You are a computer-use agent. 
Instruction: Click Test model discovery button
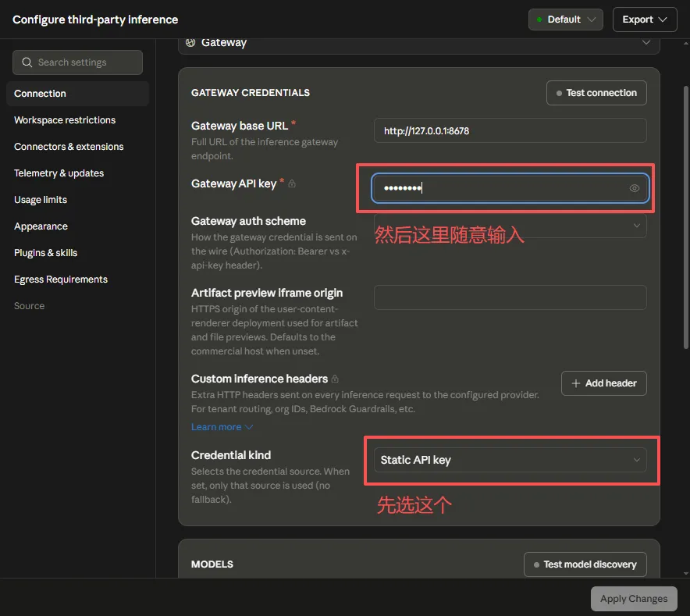point(585,564)
